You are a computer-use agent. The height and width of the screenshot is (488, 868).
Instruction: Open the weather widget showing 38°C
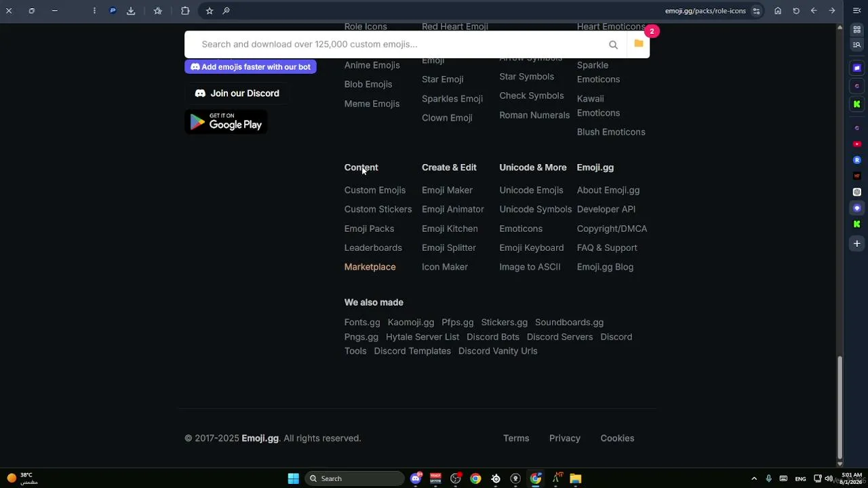(x=22, y=479)
